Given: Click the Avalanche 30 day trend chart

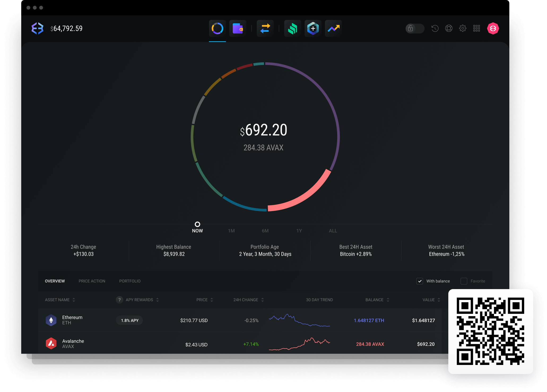Looking at the screenshot, I should coord(299,344).
